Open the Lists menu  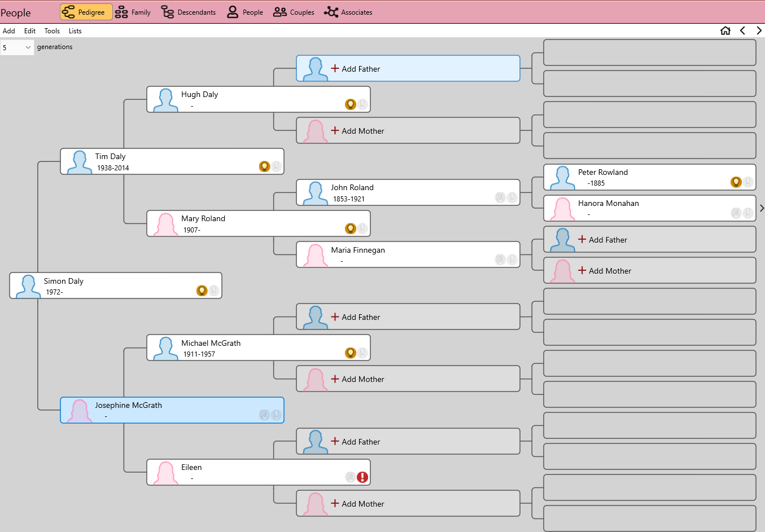click(x=75, y=31)
